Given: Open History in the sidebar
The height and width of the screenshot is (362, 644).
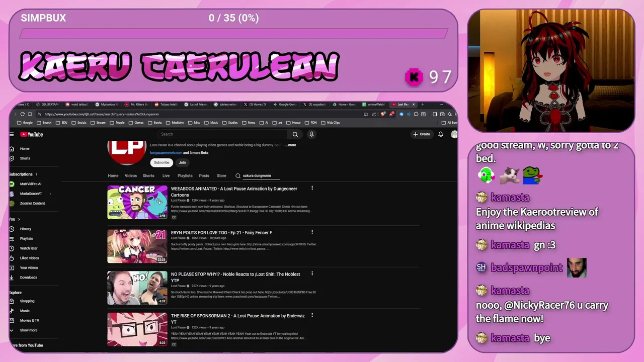Looking at the screenshot, I should click(21, 229).
